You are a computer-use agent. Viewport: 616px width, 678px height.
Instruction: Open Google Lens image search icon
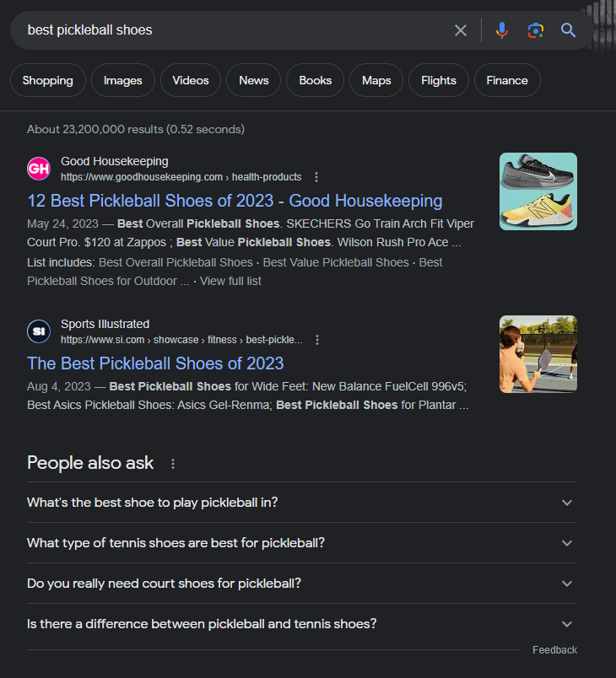pos(536,30)
